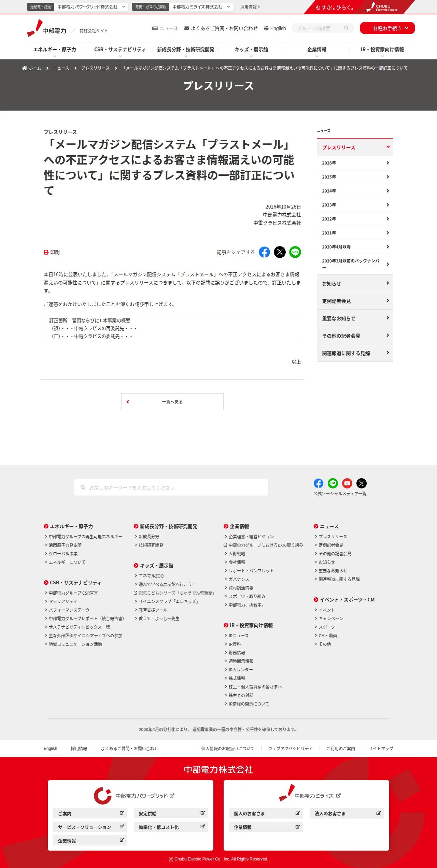Screen dimensions: 437x868
Task: Open the 企業情報 main nav item
Action: [x=317, y=51]
